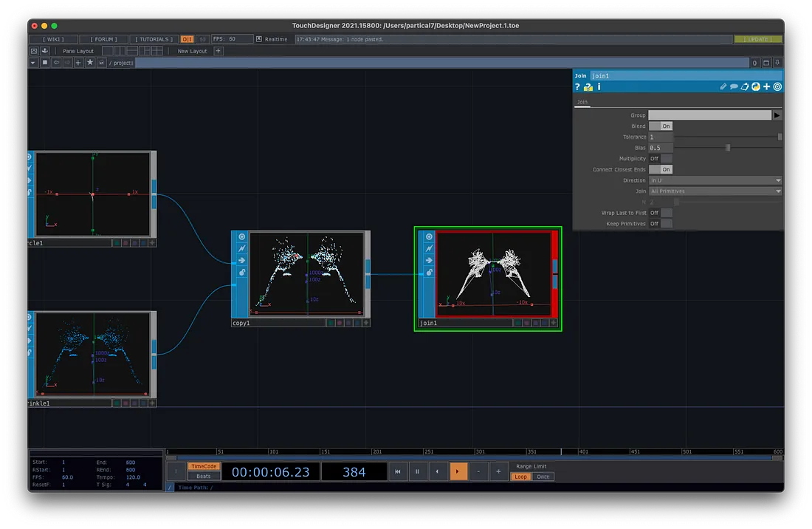Select the Join parameter page tab
This screenshot has width=812, height=529.
tap(582, 102)
